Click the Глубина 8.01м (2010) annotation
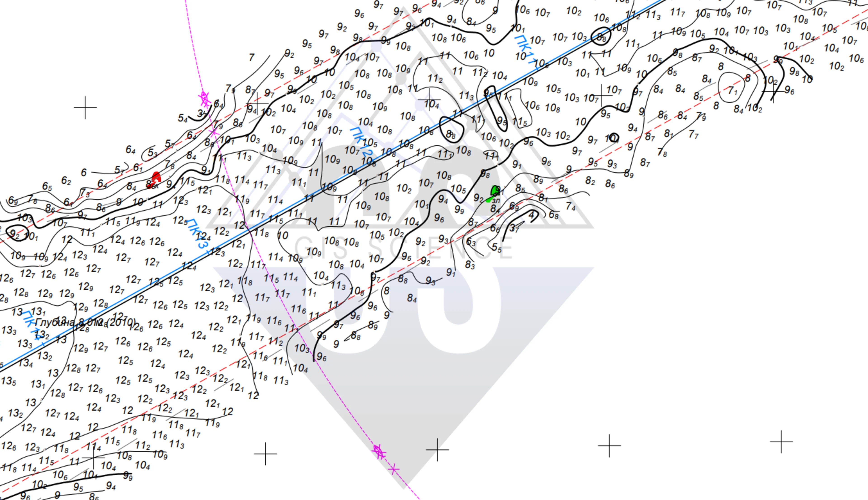 coord(85,323)
